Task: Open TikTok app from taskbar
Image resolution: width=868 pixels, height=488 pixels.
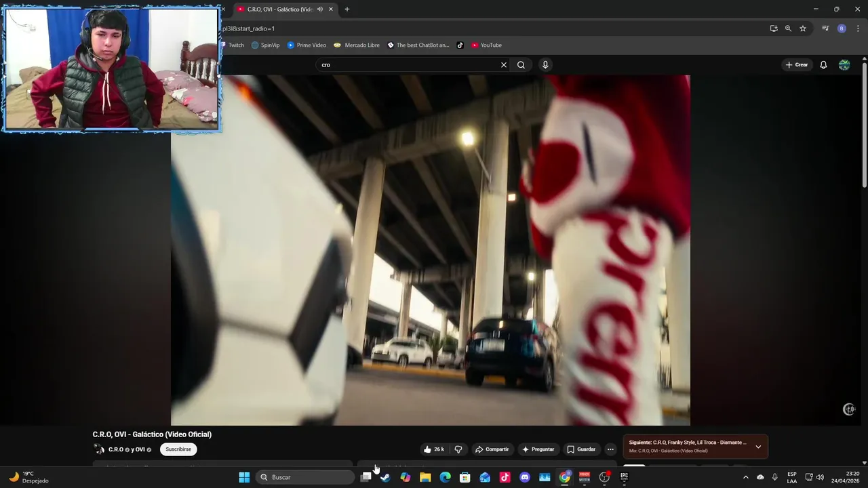Action: pos(505,477)
